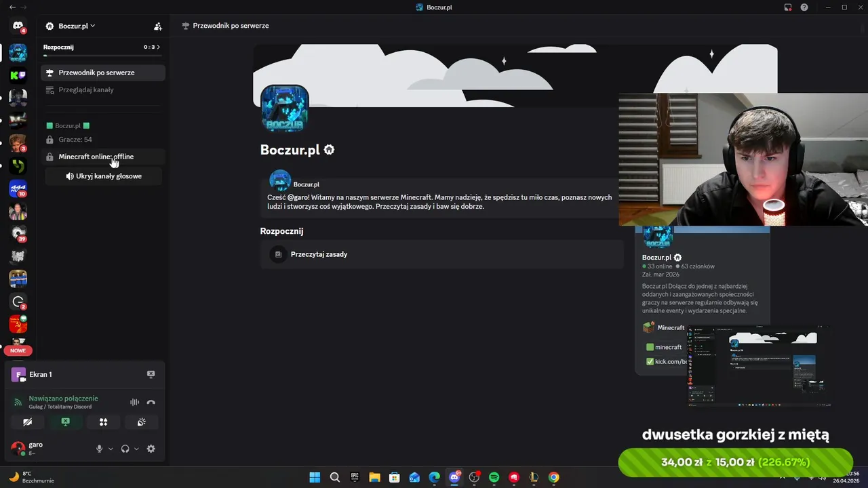The height and width of the screenshot is (488, 868).
Task: Open soundboard button
Action: (141, 422)
